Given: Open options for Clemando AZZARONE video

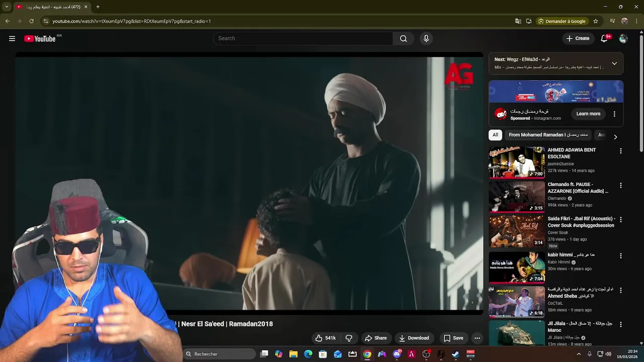Looking at the screenshot, I should point(620,186).
